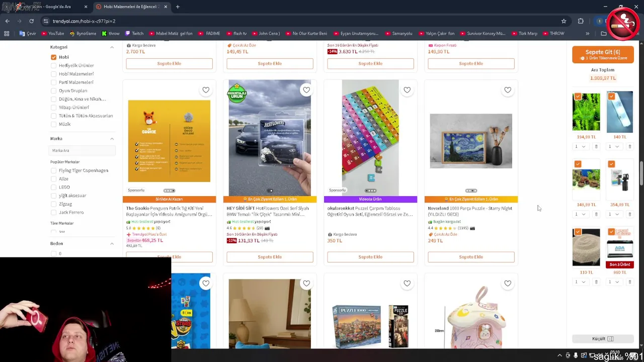The width and height of the screenshot is (644, 362).
Task: Open quantity dropdown for the 110 TL item
Action: click(x=580, y=282)
